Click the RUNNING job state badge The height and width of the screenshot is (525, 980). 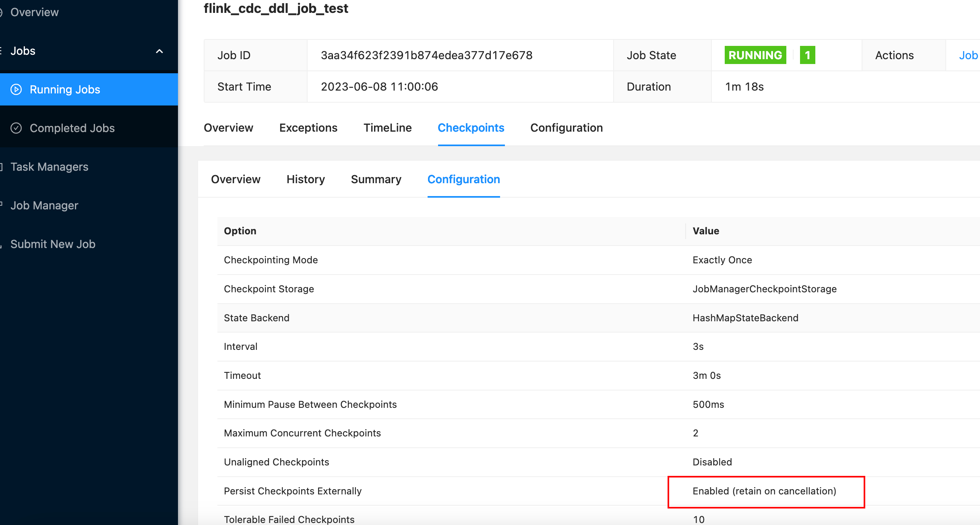coord(755,55)
